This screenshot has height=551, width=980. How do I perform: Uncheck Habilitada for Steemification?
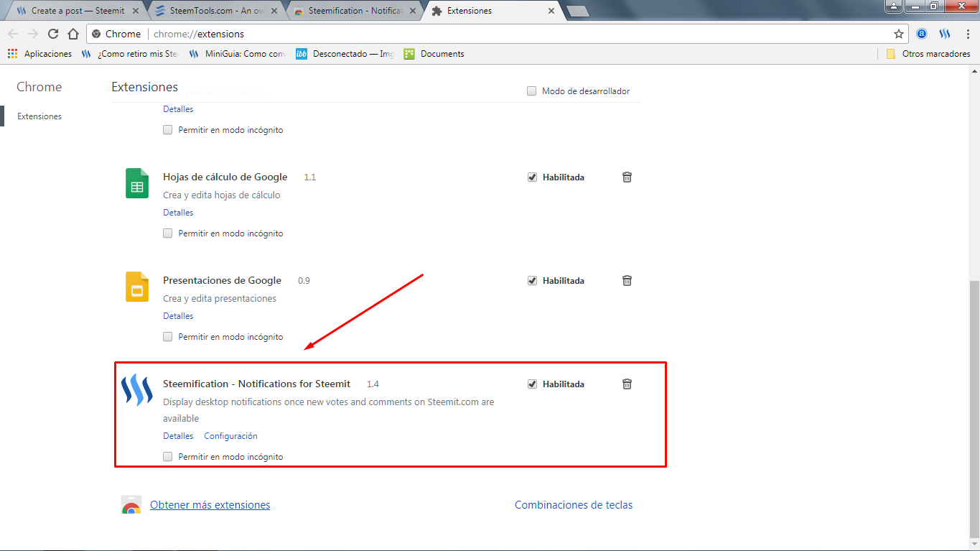[532, 384]
